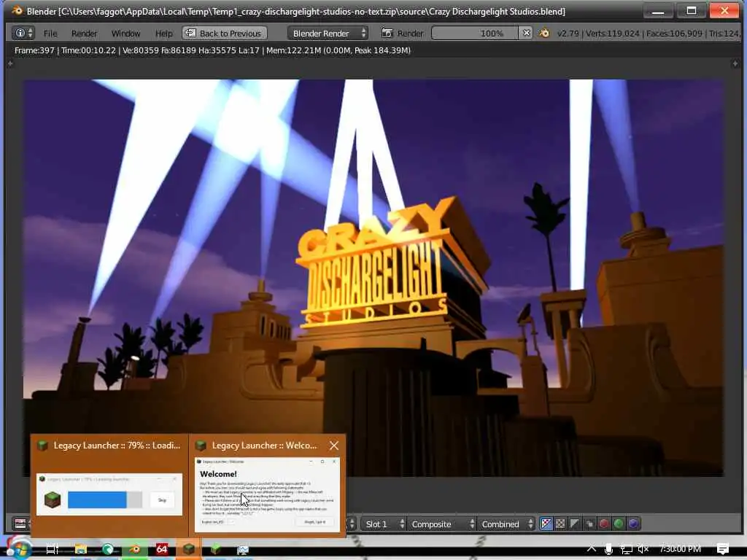
Task: Click the microphone tray icon
Action: click(608, 549)
